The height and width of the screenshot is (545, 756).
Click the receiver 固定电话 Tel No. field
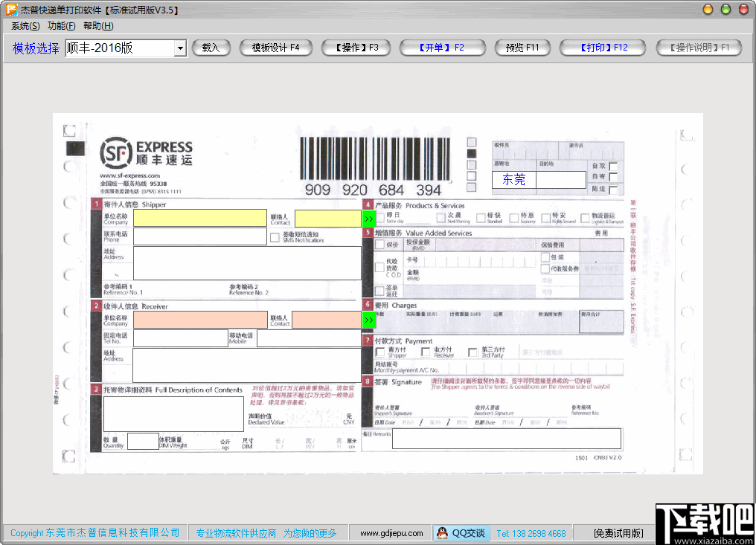(x=181, y=338)
